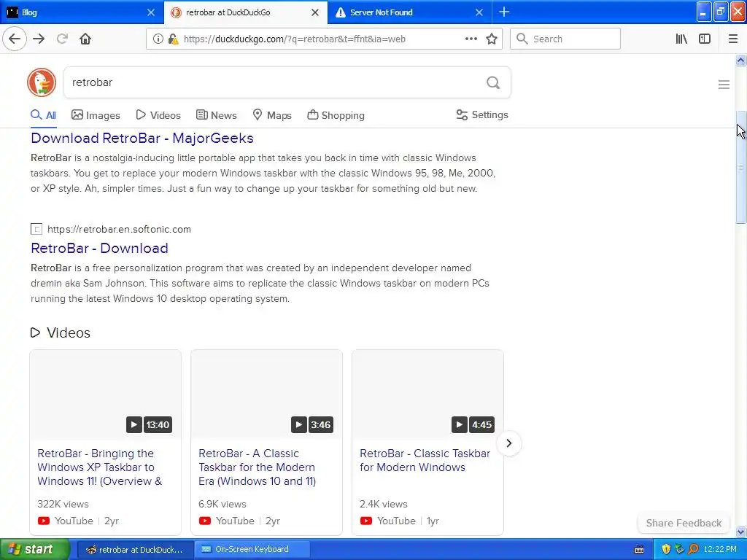The image size is (747, 560).
Task: Close the retrobar at DuckDuckGo tab
Action: [315, 12]
